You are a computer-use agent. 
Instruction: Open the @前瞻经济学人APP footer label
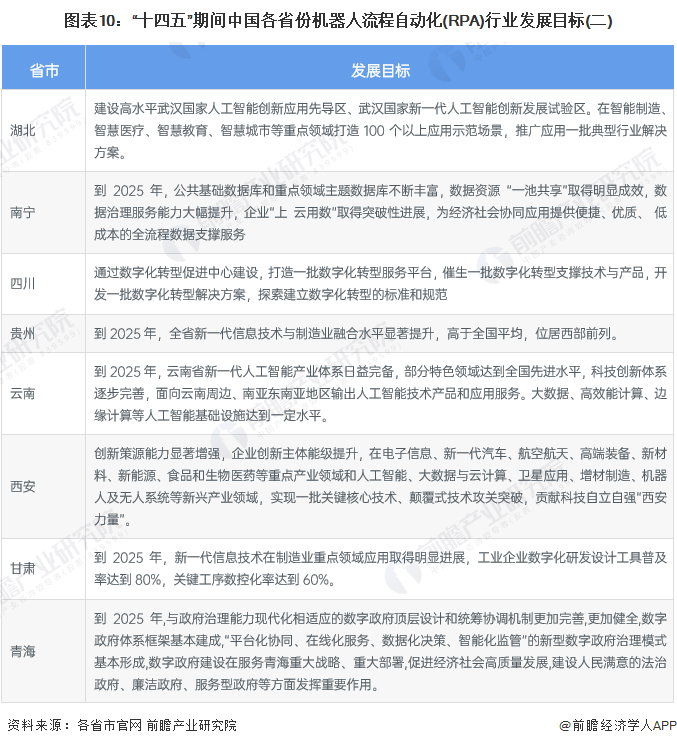tap(618, 728)
